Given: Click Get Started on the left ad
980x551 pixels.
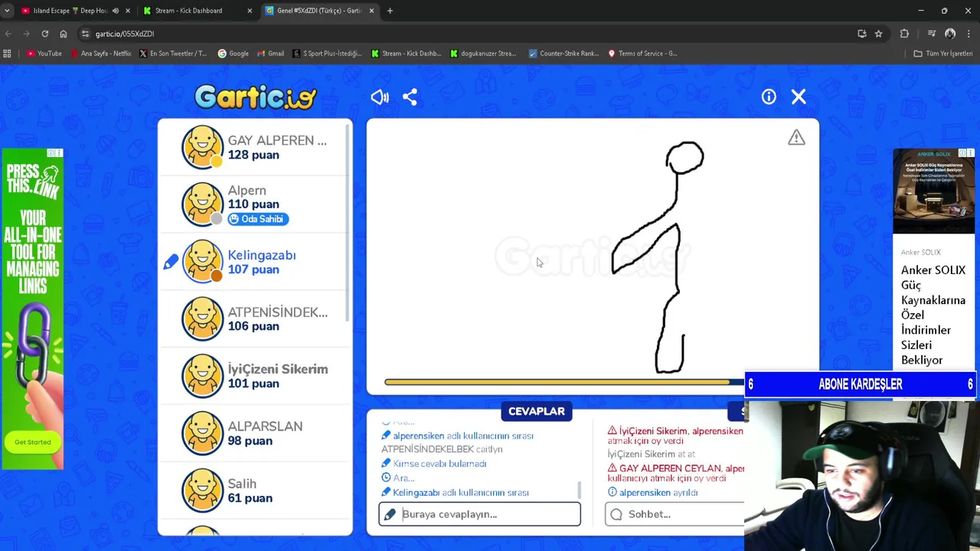Looking at the screenshot, I should tap(32, 442).
